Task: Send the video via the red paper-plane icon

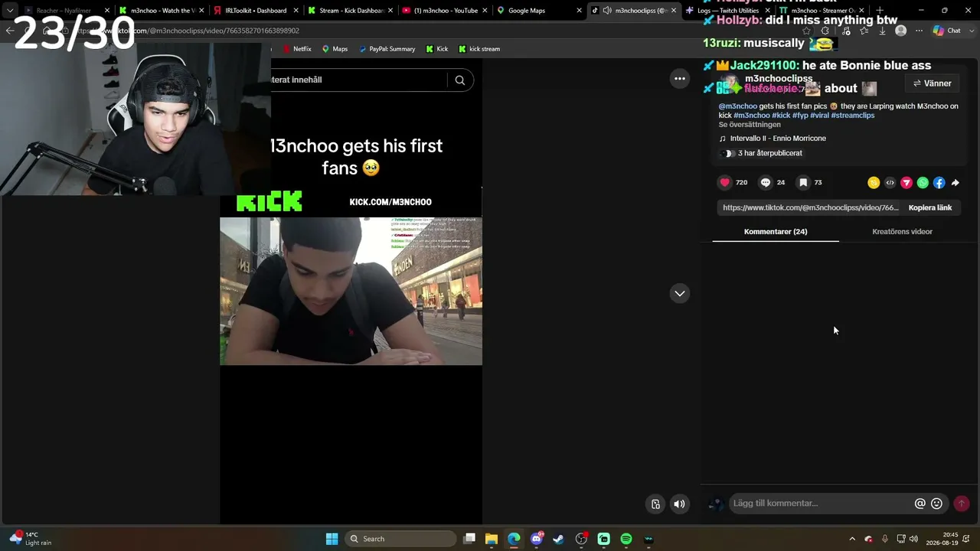Action: click(x=906, y=183)
